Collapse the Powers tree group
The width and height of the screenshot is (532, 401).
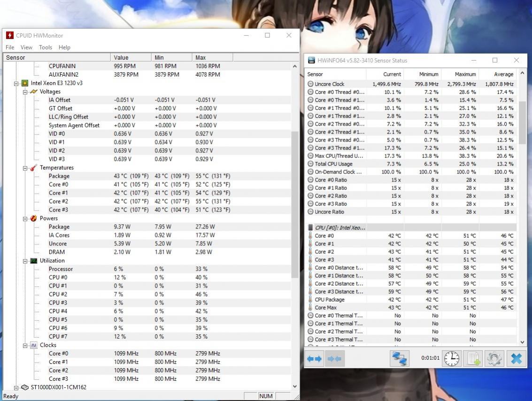pos(25,219)
